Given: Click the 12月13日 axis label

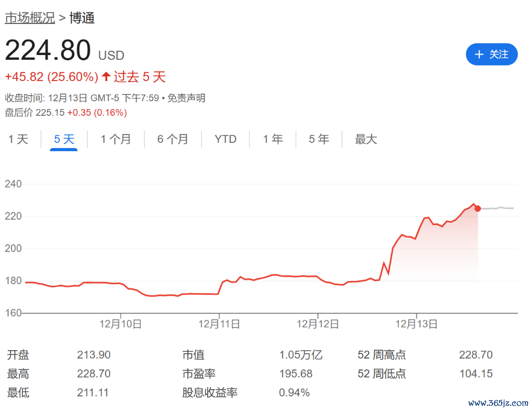Looking at the screenshot, I should pyautogui.click(x=417, y=324).
